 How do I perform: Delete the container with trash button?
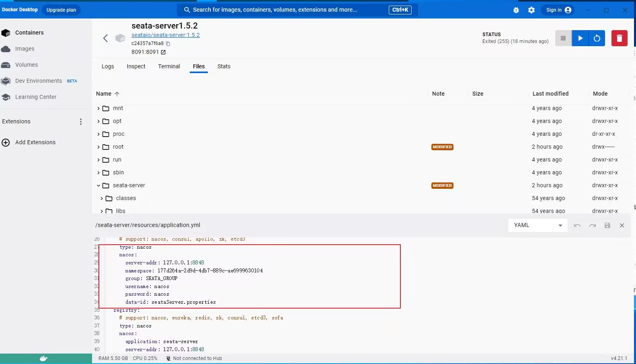click(x=620, y=38)
